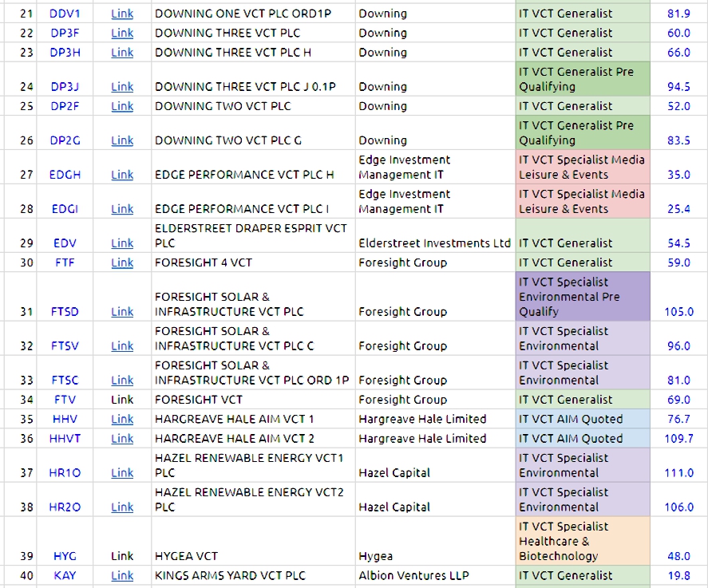Select cell HYGEA VCT
708x588 pixels.
254,541
